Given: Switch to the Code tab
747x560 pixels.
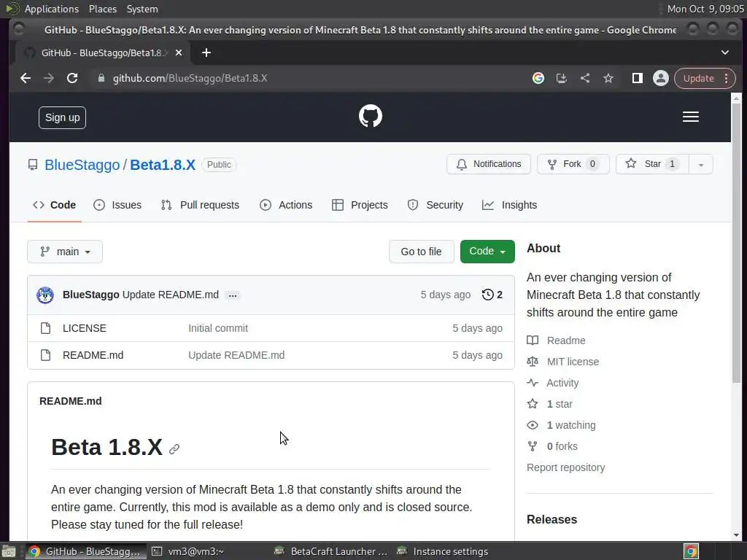Looking at the screenshot, I should click(x=54, y=205).
